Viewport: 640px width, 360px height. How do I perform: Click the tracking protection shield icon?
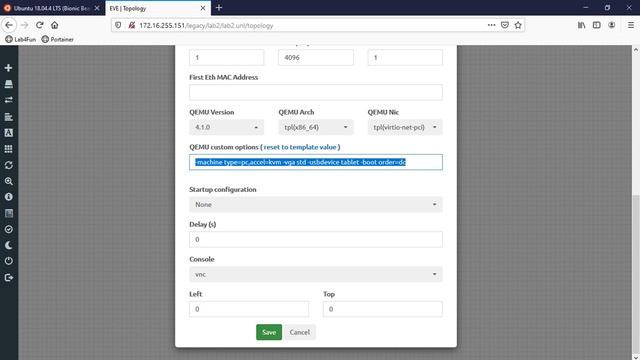[x=118, y=25]
